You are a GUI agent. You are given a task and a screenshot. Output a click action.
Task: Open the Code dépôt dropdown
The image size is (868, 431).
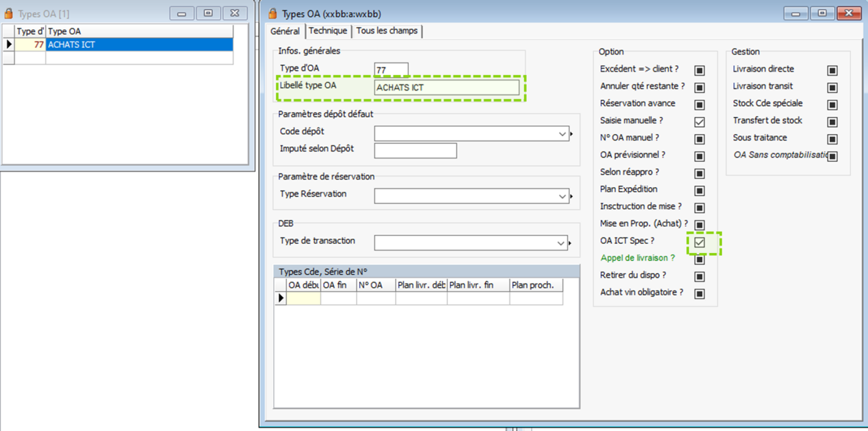click(x=562, y=134)
